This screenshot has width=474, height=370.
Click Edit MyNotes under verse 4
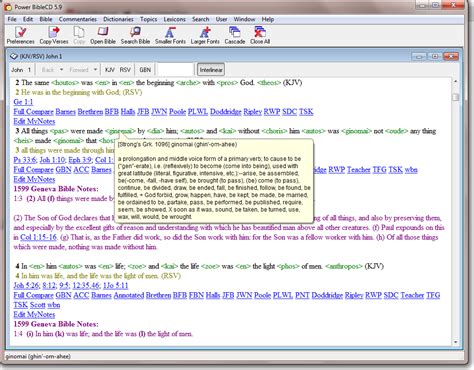point(34,315)
